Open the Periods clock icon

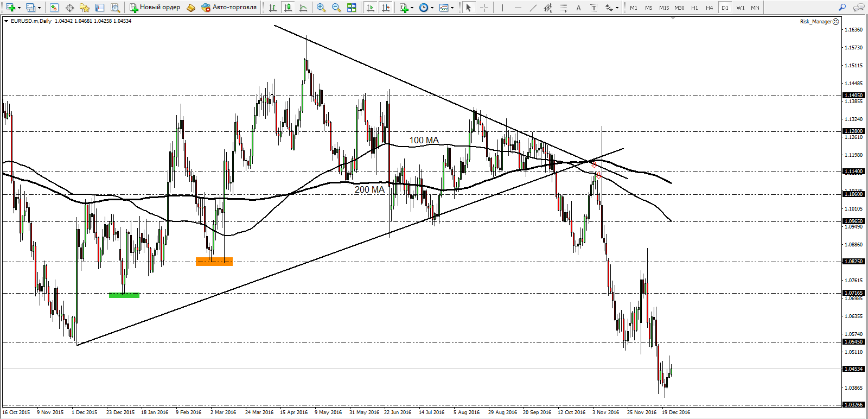click(424, 8)
